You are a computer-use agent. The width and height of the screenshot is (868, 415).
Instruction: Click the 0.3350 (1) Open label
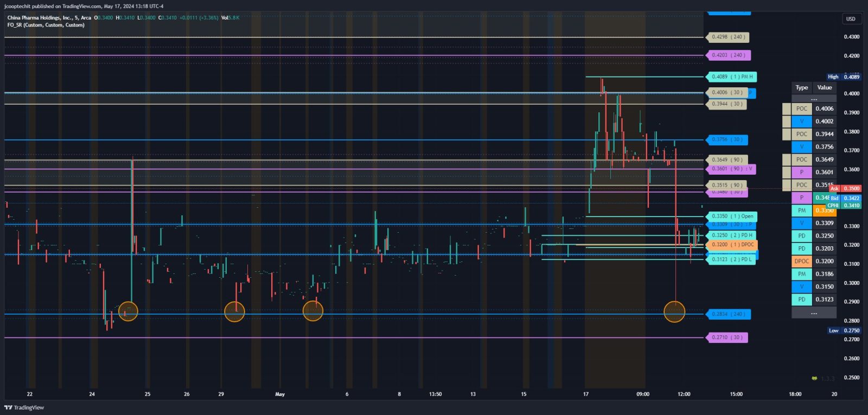[x=732, y=216]
